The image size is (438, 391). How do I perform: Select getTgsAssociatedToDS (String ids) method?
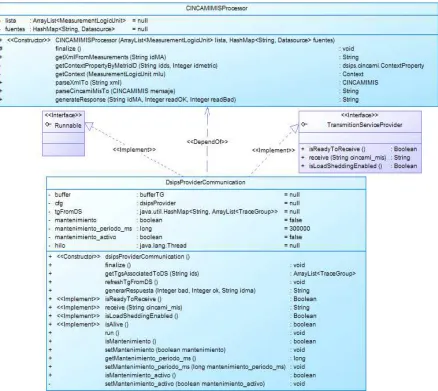pos(152,274)
